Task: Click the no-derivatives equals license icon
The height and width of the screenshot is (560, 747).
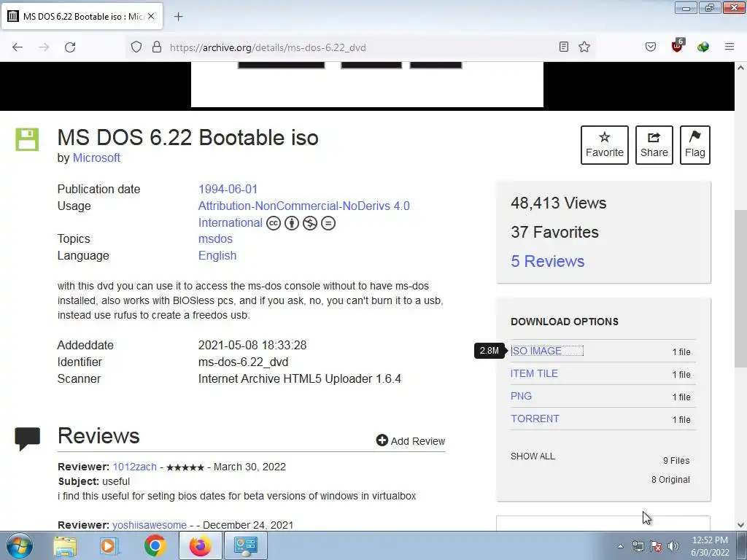Action: pyautogui.click(x=328, y=223)
